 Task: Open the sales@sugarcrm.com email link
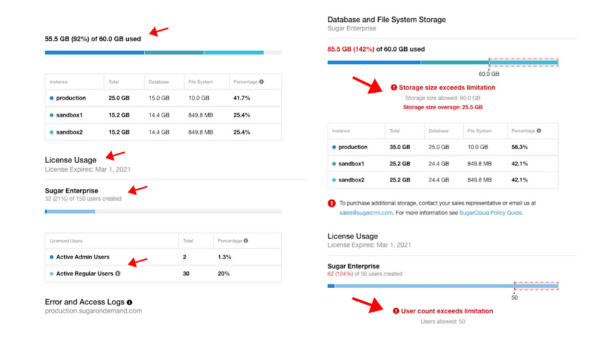point(366,213)
